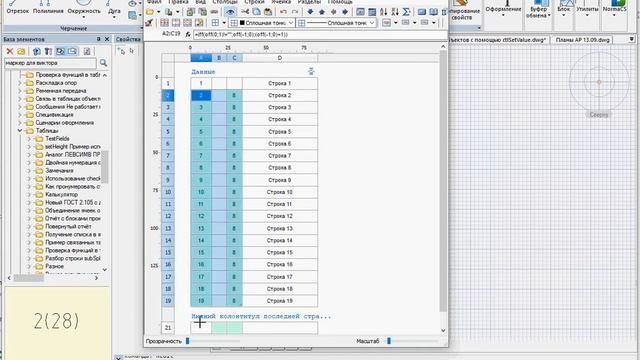
Task: Click the element tree horizontal scrollbar
Action: (x=29, y=278)
